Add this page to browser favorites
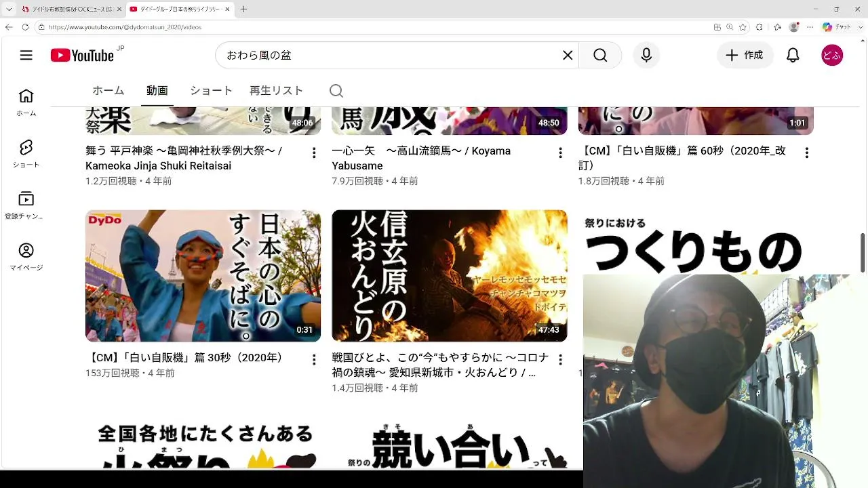Screen dimensions: 868x488 pyautogui.click(x=743, y=27)
